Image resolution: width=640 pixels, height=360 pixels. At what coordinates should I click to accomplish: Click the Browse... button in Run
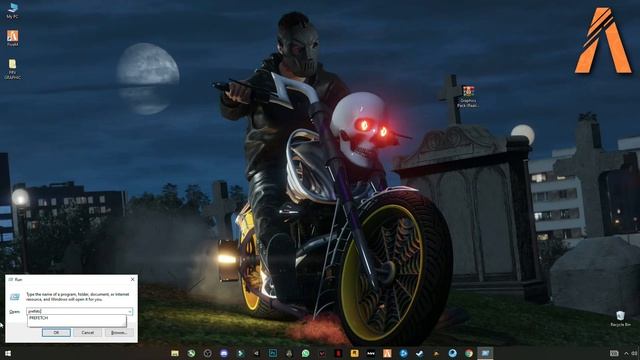click(119, 333)
